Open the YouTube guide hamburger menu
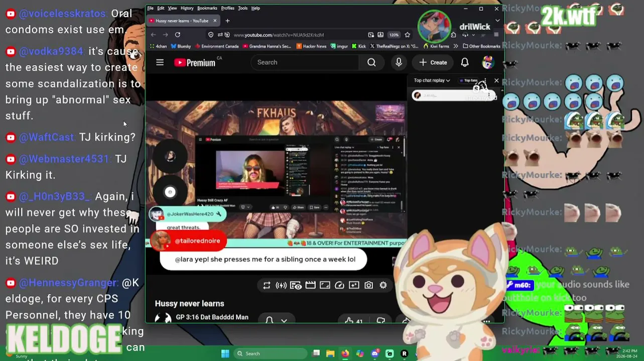 click(160, 62)
